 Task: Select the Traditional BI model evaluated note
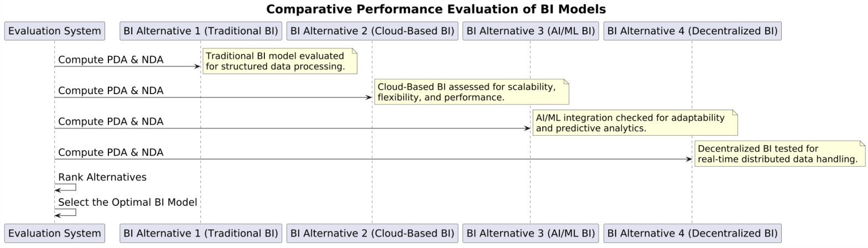pos(280,61)
